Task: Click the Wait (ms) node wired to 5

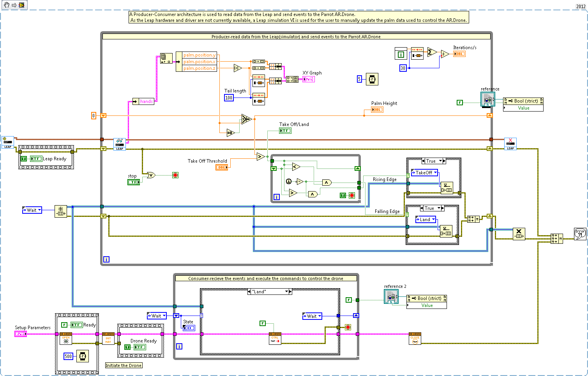Action: 372,79
